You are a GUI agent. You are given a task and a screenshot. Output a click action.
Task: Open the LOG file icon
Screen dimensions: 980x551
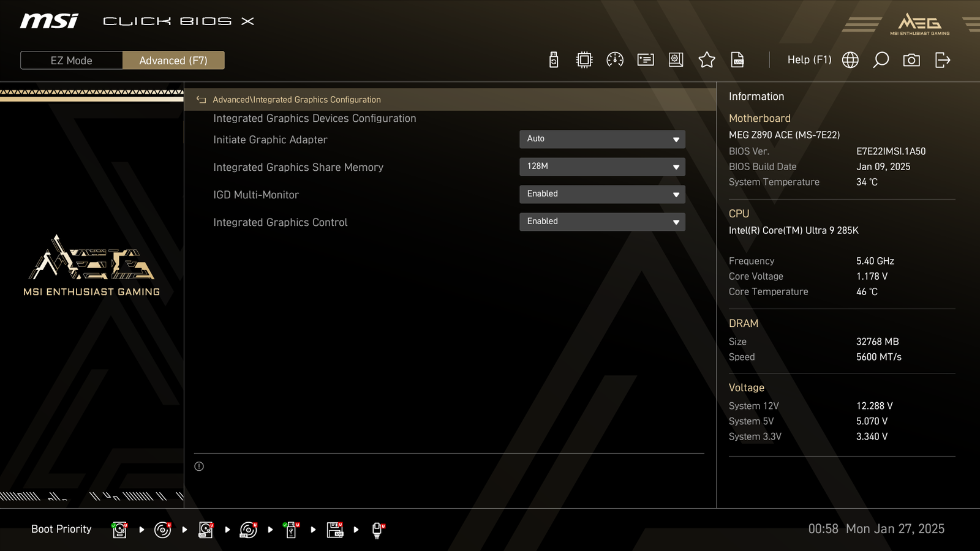pyautogui.click(x=737, y=60)
